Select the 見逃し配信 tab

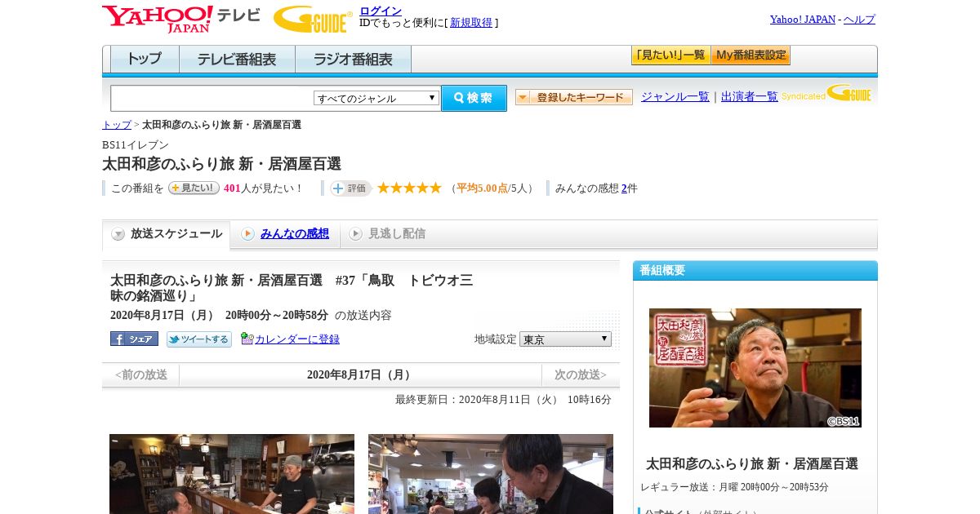(389, 234)
